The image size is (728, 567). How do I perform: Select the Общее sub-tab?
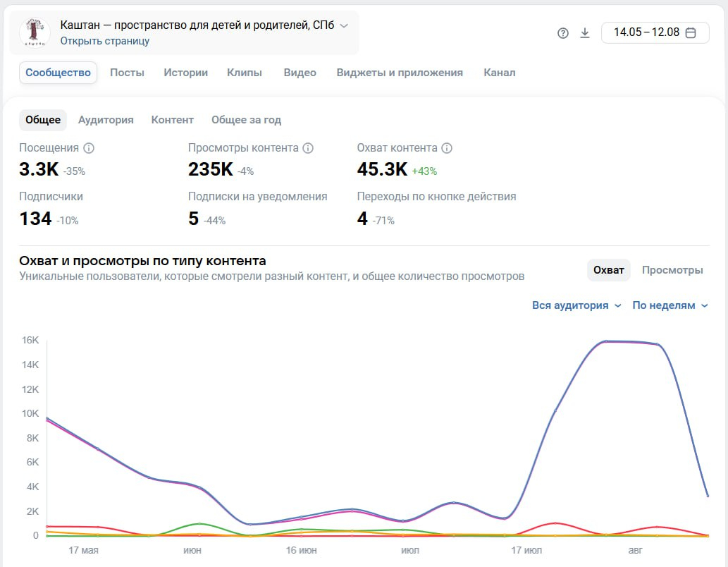point(43,120)
